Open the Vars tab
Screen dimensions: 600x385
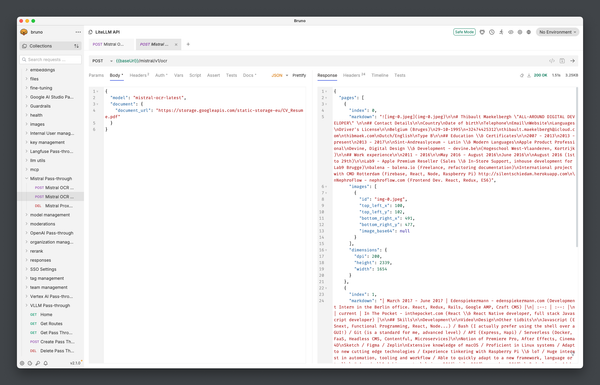tap(179, 75)
